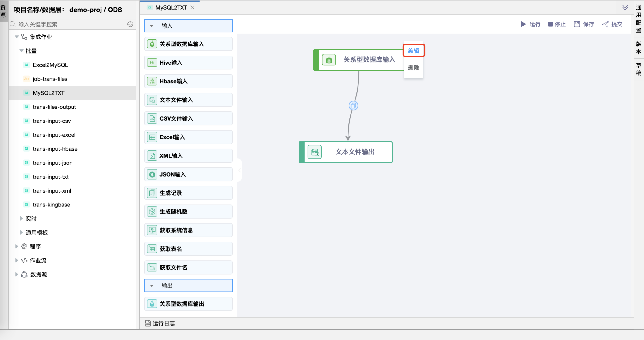Choose 编辑 from the context menu
644x340 pixels.
[x=413, y=50]
